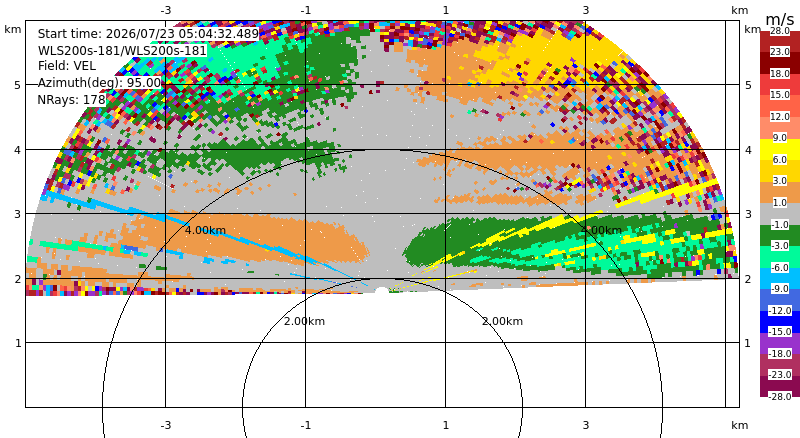Click the white lidar origin marker

pos(382,291)
